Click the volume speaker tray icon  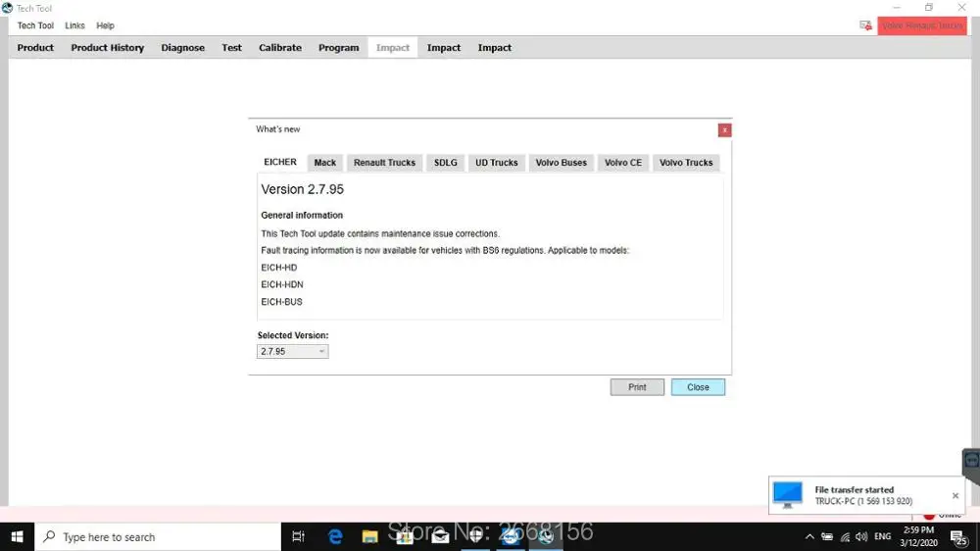coord(861,536)
